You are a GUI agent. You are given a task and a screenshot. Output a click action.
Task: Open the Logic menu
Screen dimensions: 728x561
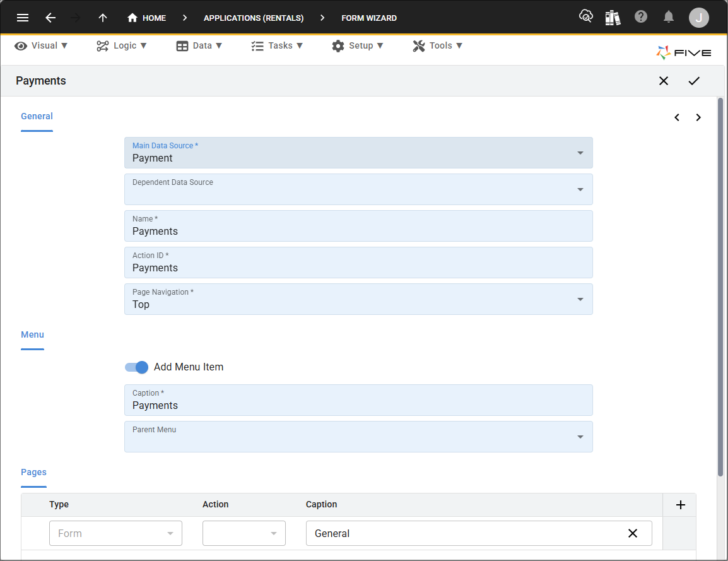[122, 45]
